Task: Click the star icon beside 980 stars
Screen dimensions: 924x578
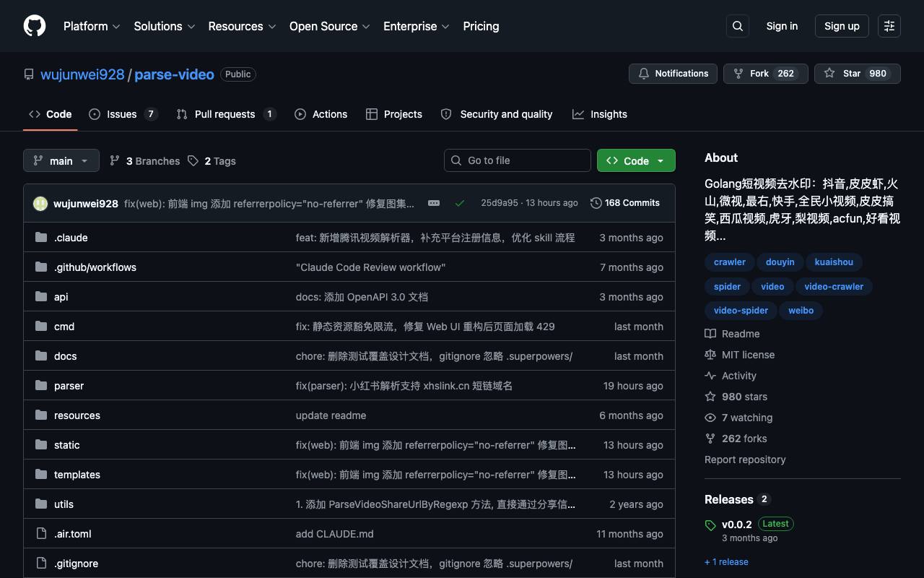Action: pyautogui.click(x=710, y=397)
